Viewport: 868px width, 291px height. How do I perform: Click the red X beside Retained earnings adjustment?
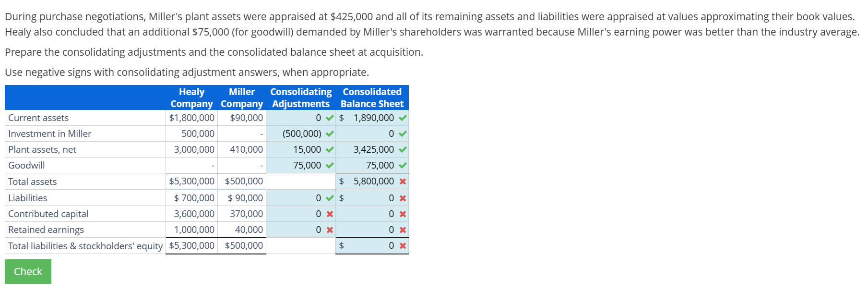point(329,230)
